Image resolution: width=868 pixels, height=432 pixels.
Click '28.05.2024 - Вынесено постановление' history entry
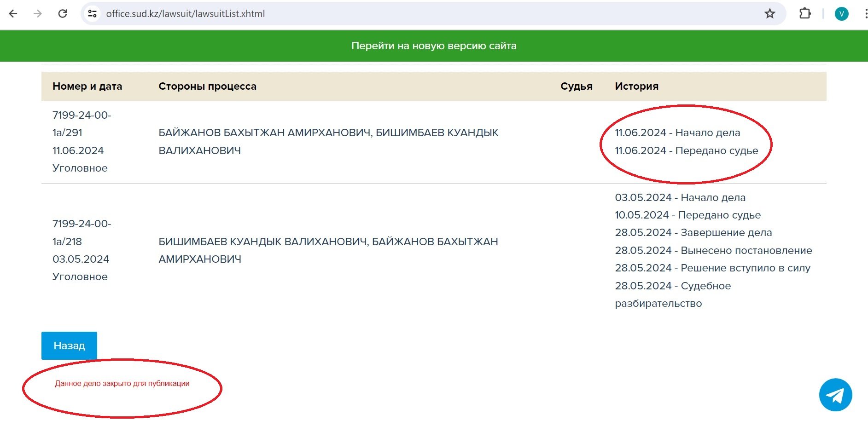[x=713, y=250]
